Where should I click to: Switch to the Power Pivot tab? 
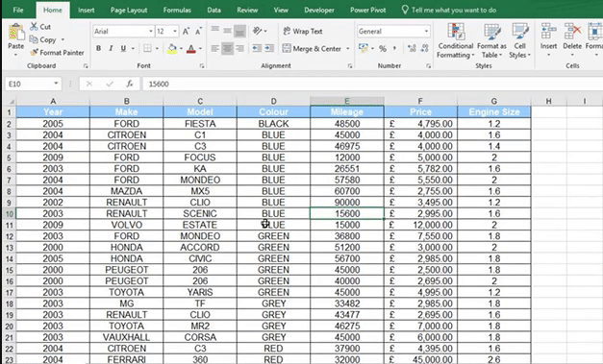(367, 10)
